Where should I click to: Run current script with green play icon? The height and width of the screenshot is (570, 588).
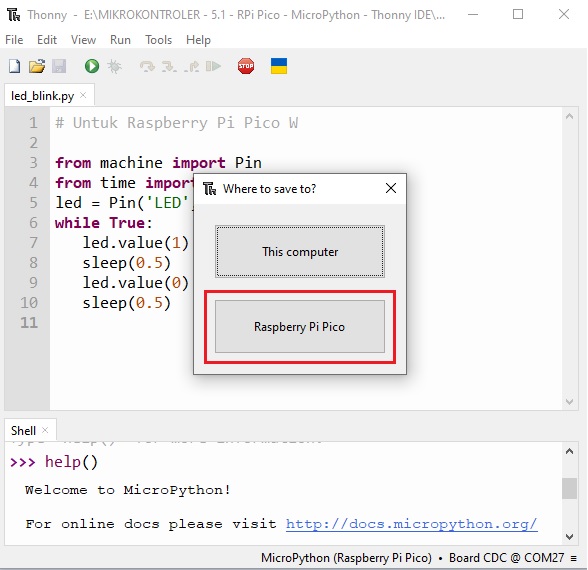[x=92, y=66]
